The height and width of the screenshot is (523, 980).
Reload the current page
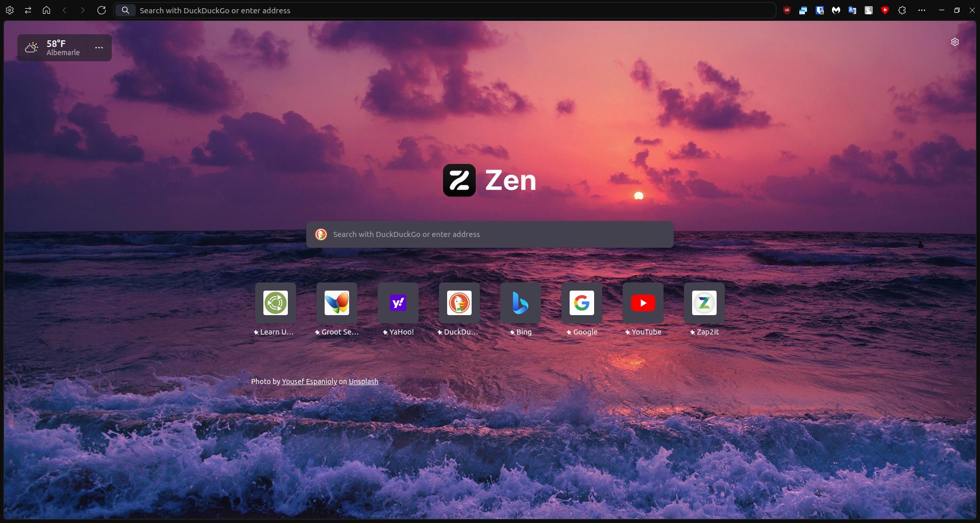point(102,10)
